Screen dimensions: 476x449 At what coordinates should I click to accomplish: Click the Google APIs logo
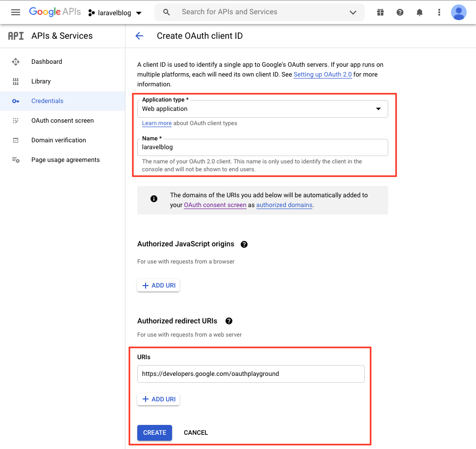[x=55, y=12]
